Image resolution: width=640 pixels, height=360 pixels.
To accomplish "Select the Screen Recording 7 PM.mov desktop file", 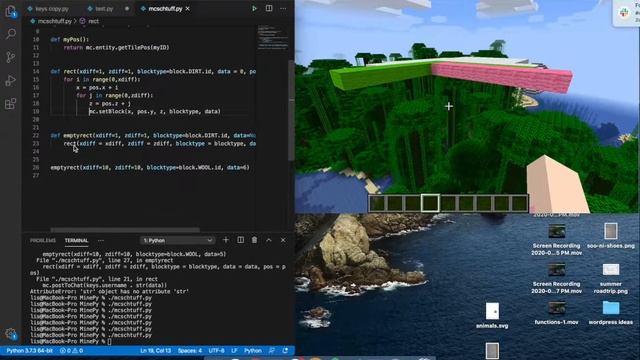I will pyautogui.click(x=556, y=278).
